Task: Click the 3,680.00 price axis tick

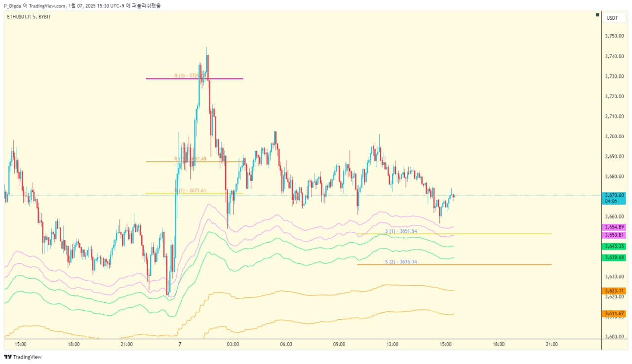Action: click(614, 177)
